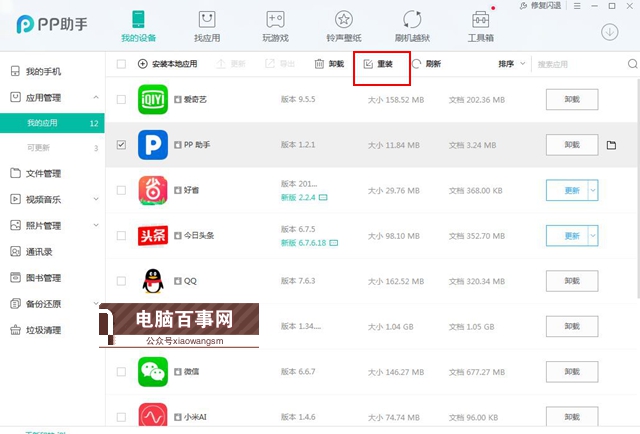Open the 玩游戏 (Games) section icon

[275, 19]
